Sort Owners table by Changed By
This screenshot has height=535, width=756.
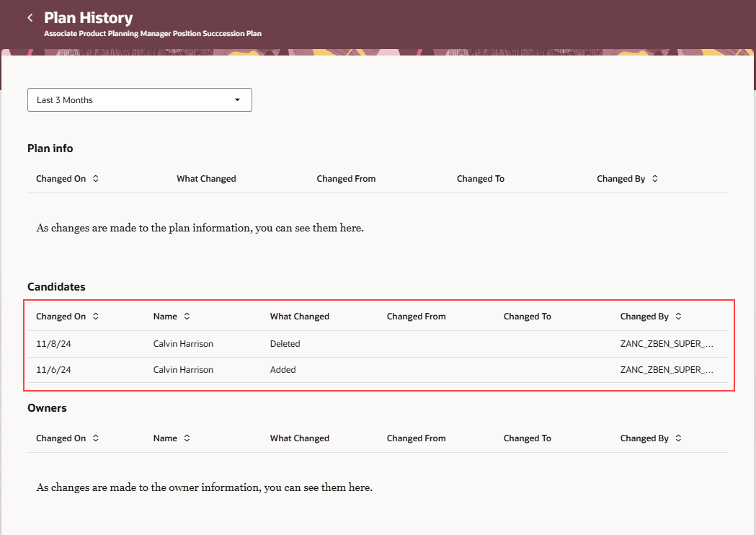click(678, 438)
